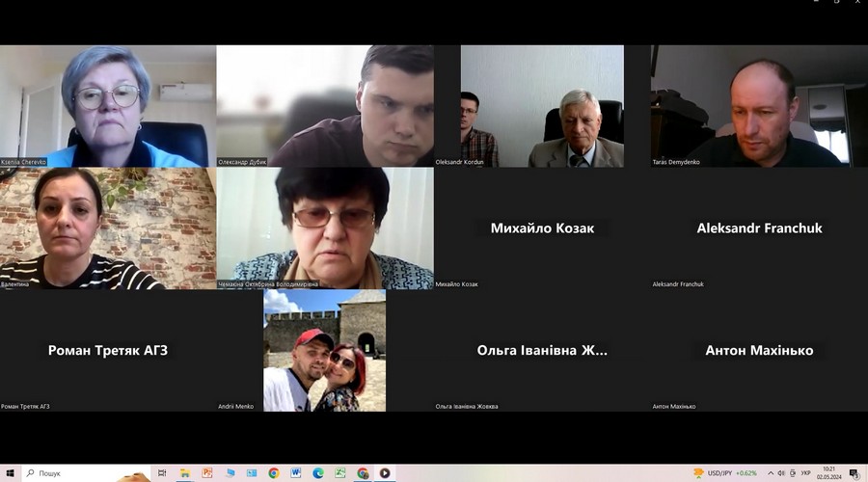Open the notification center icon
This screenshot has width=868, height=482.
pos(854,473)
